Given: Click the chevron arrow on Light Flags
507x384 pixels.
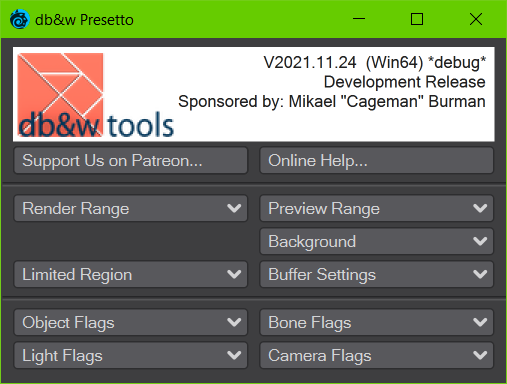Looking at the screenshot, I should [234, 355].
